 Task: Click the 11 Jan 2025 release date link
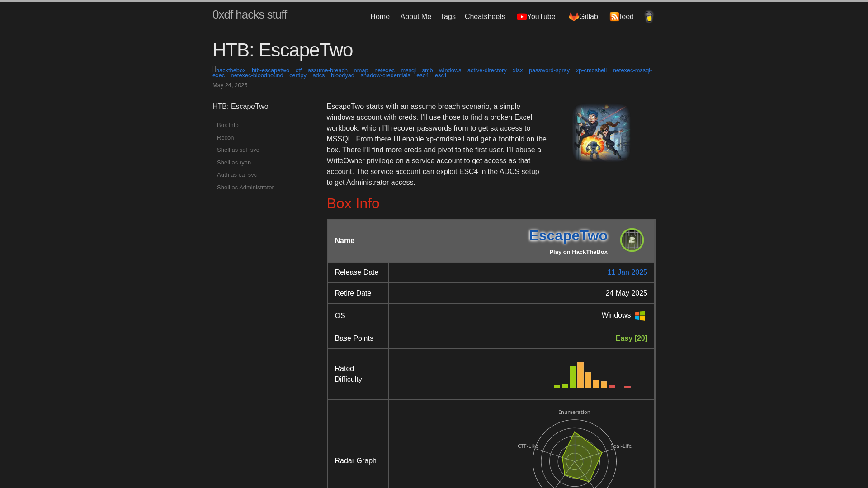(x=627, y=272)
